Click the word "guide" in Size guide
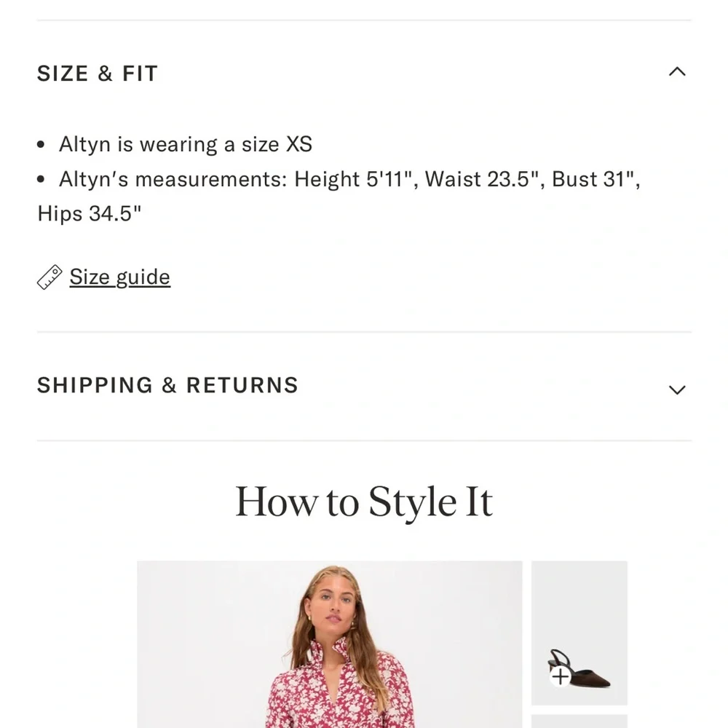Viewport: 728px width, 728px height. [143, 277]
